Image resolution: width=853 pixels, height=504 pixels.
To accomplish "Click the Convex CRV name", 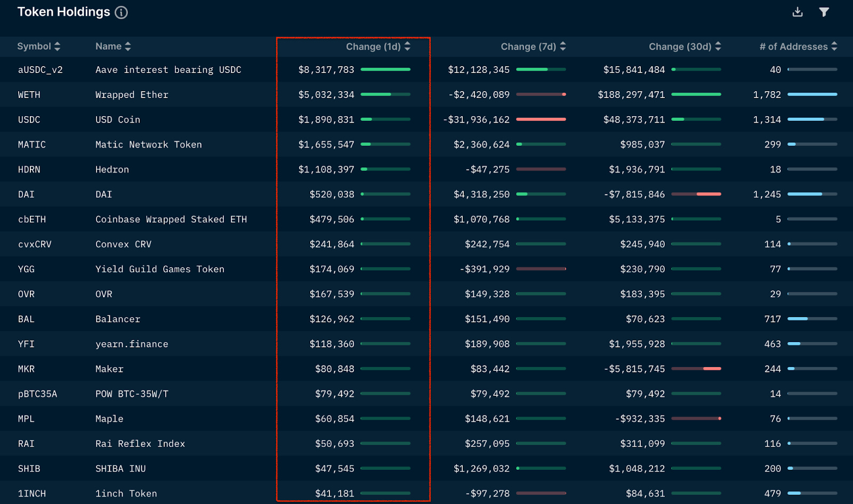I will [124, 245].
